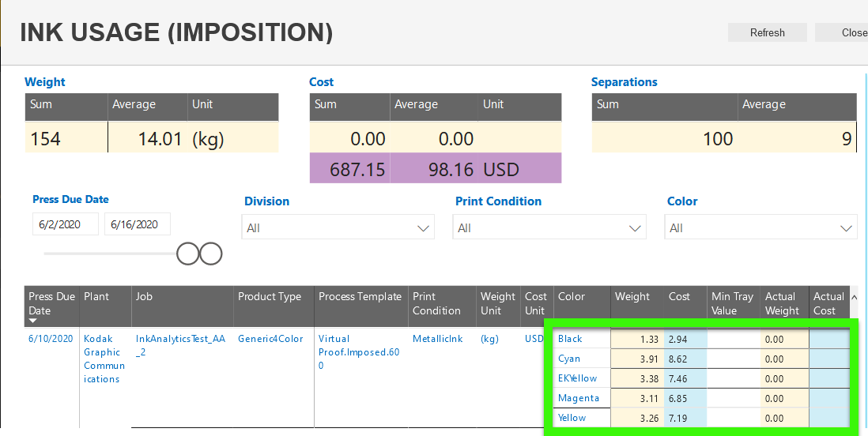Click the Kodak Graphic Communications plant link
This screenshot has width=868, height=436.
coord(104,359)
